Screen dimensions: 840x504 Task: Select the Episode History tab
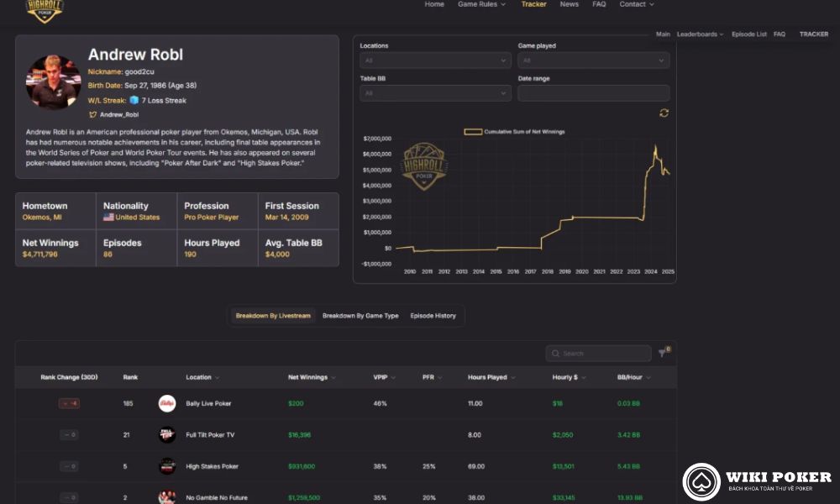pos(433,316)
